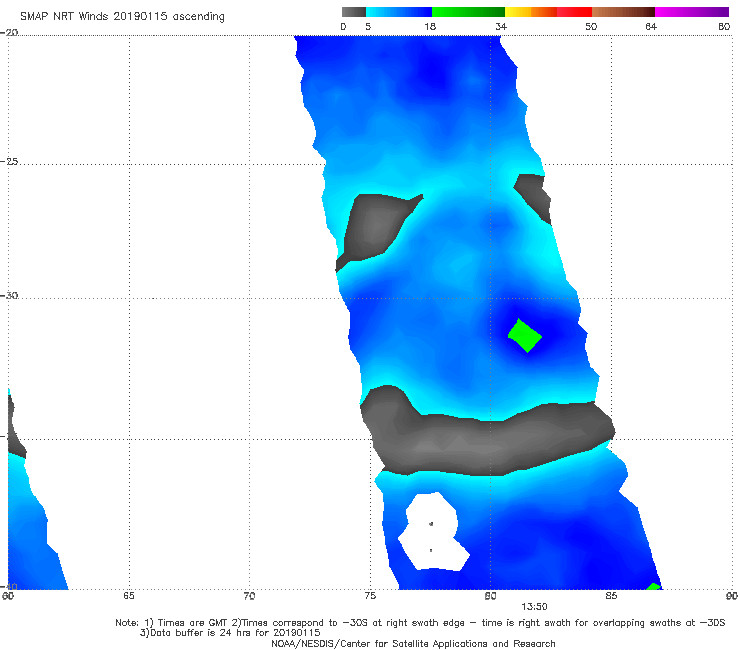Click the longitude axis label "70"

[249, 596]
